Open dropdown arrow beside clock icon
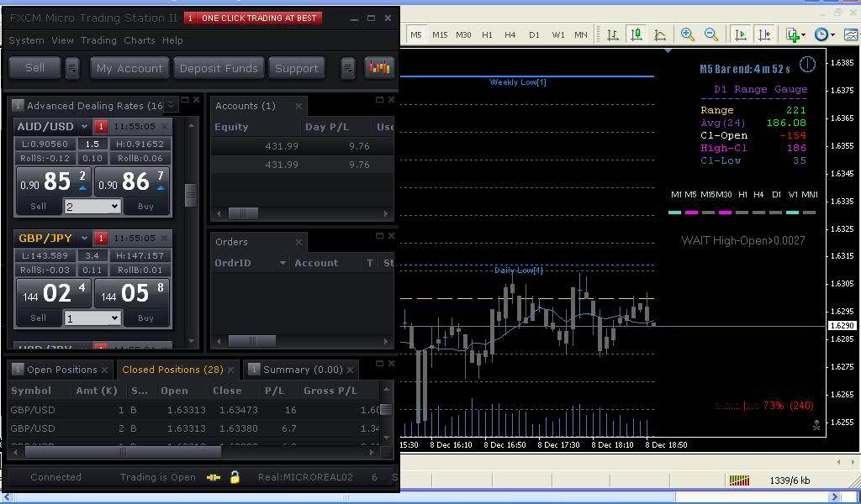The height and width of the screenshot is (504, 861). coord(832,35)
